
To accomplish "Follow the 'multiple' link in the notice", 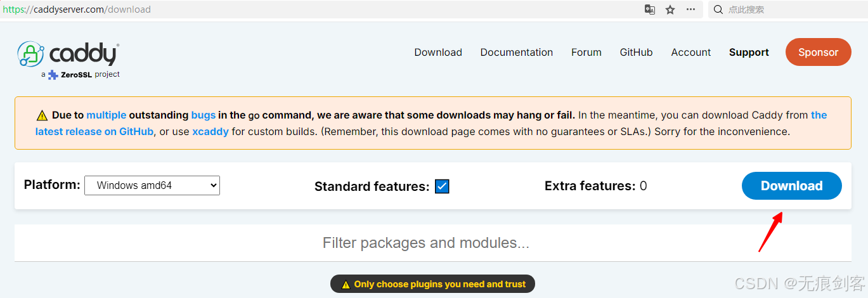I will tap(107, 115).
